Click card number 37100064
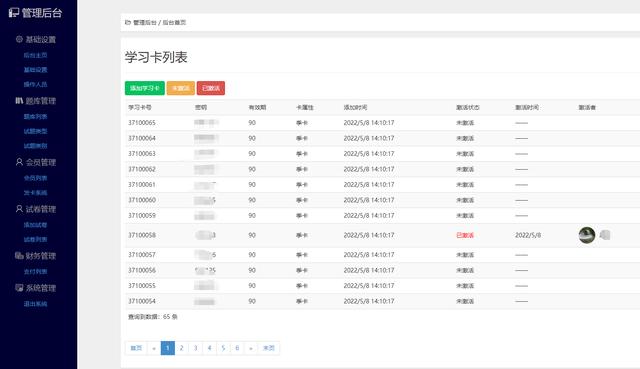 coord(142,138)
